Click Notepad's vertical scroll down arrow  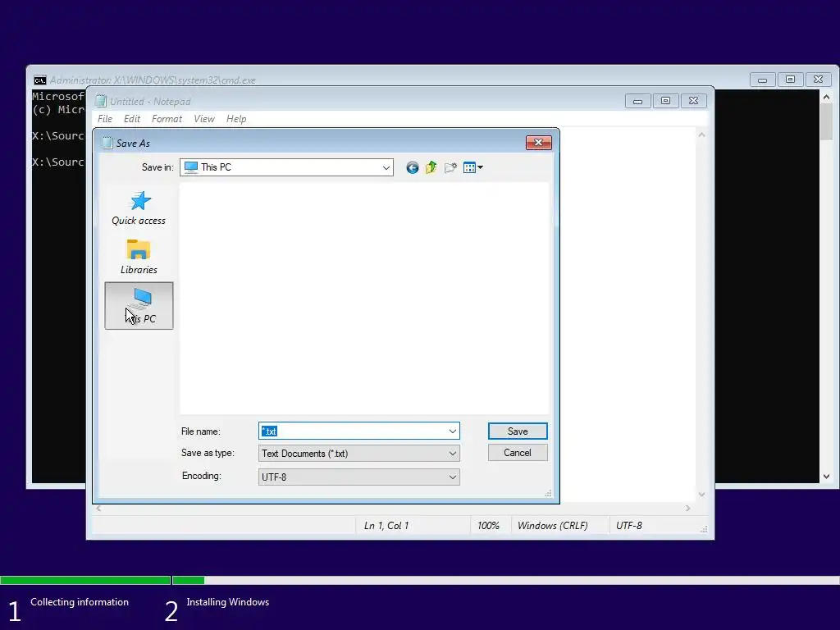701,495
